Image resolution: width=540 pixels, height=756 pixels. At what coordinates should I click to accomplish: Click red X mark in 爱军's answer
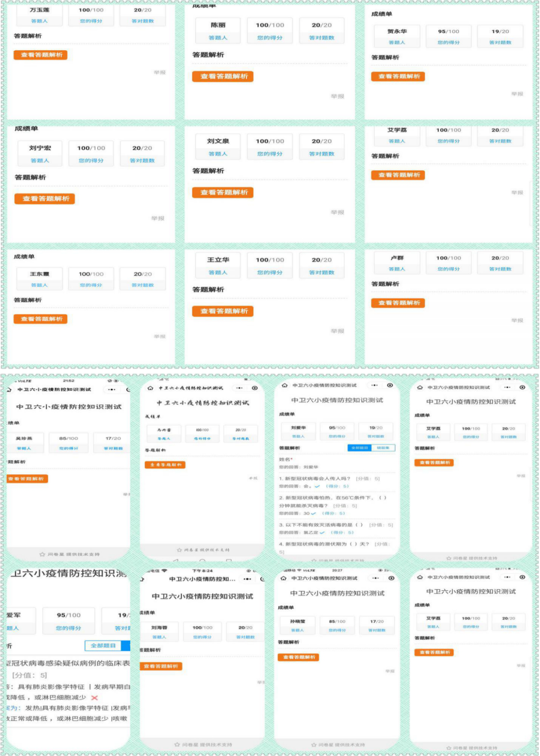coord(94,698)
